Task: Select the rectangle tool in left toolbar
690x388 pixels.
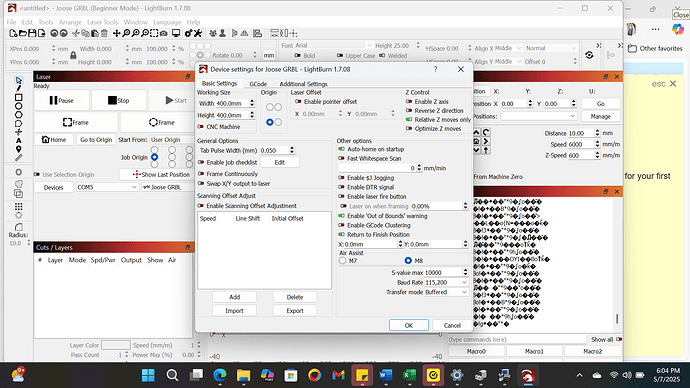Action: (x=18, y=97)
